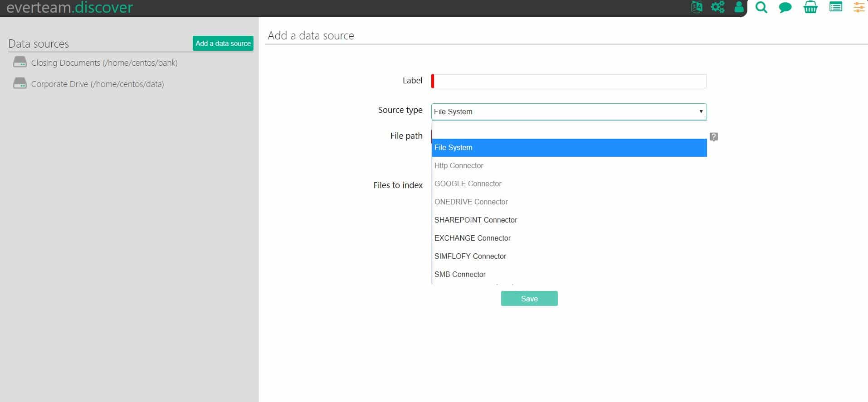Click the Data sources panel heading
Viewport: 868px width, 402px height.
39,44
